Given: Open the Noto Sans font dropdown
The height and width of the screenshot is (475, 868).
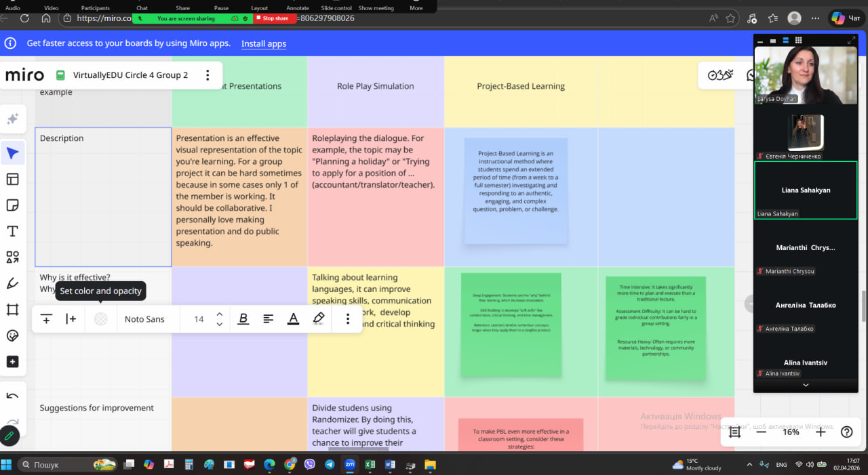Looking at the screenshot, I should (144, 319).
